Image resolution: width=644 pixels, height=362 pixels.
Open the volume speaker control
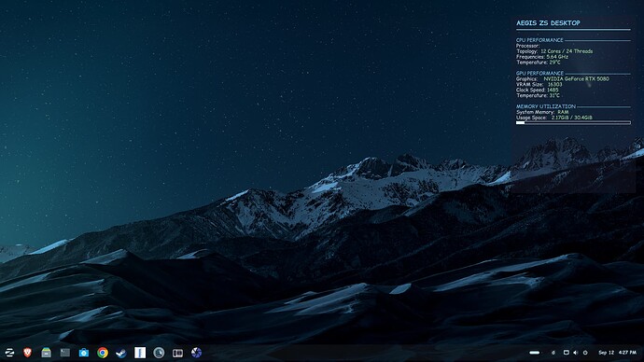pyautogui.click(x=576, y=353)
